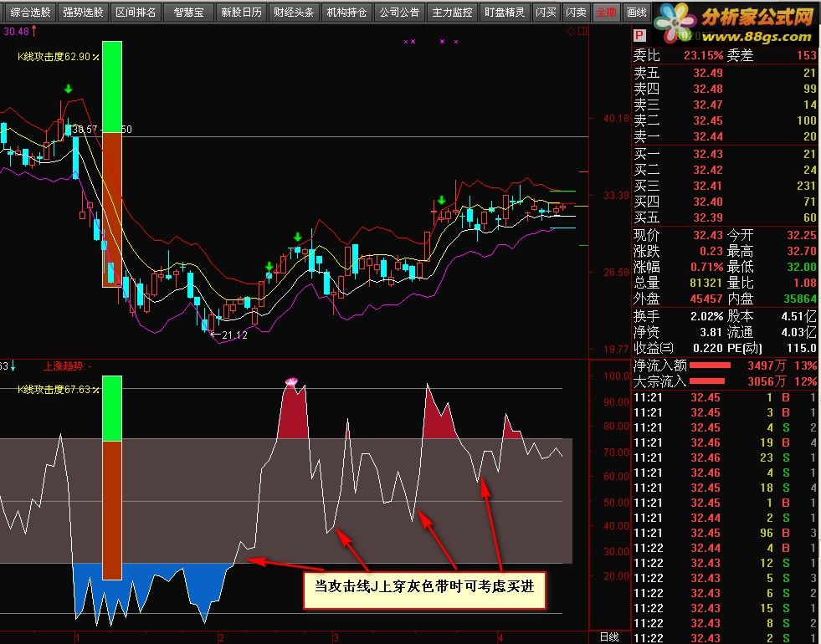Select the 买一 32.43 bid row
Screen dimensions: 821x644
pos(726,155)
